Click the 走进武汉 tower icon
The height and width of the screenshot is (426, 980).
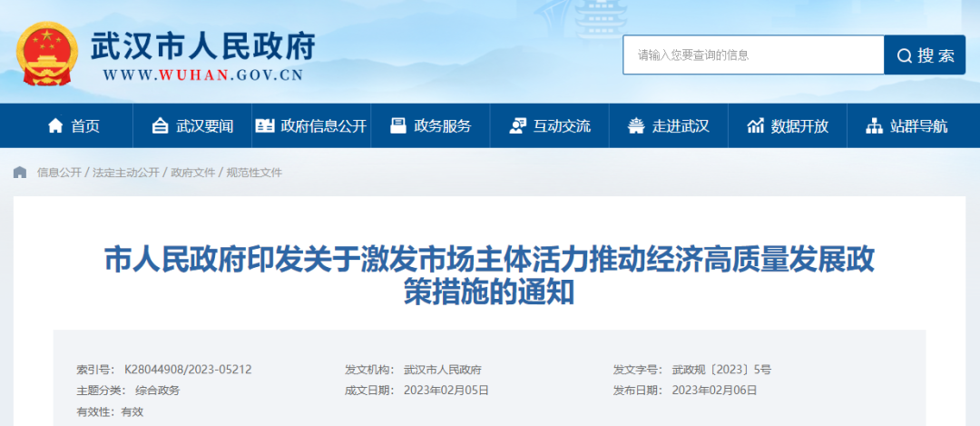point(636,126)
